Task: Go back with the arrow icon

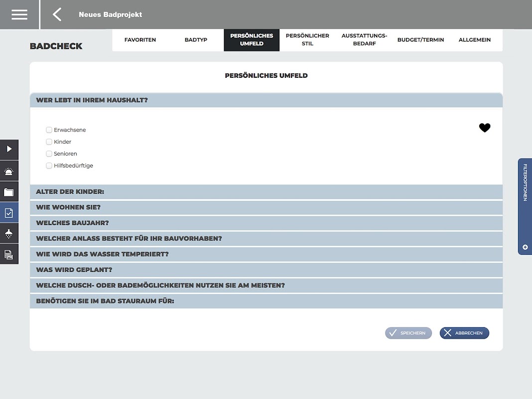Action: click(57, 14)
